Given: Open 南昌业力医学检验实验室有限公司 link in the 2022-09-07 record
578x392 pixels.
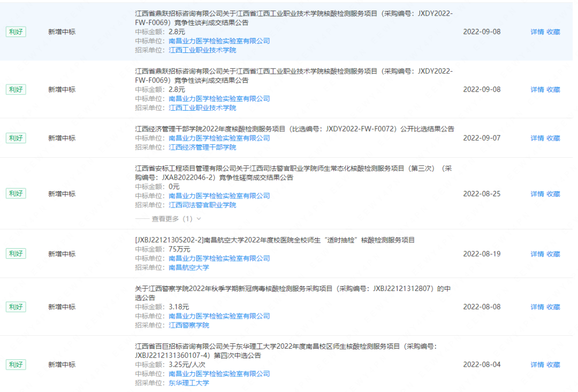Looking at the screenshot, I should coord(219,138).
